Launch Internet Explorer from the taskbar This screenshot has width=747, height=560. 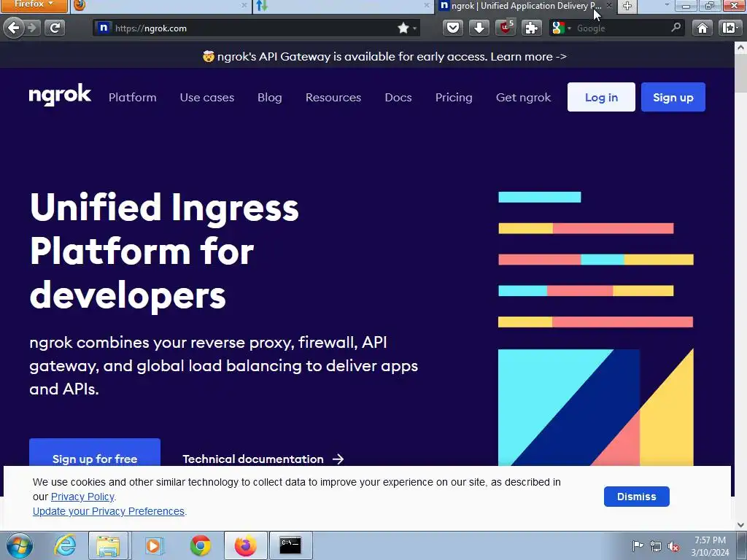(x=65, y=545)
